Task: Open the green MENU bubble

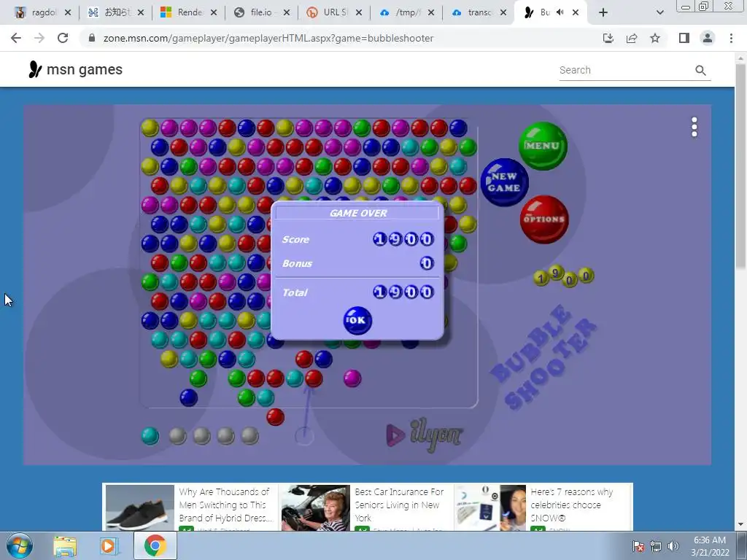Action: tap(543, 146)
